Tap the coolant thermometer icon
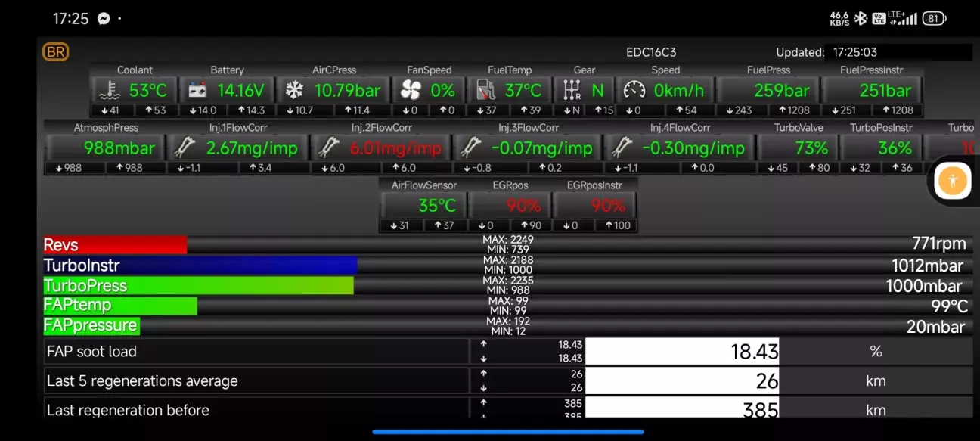 point(110,91)
